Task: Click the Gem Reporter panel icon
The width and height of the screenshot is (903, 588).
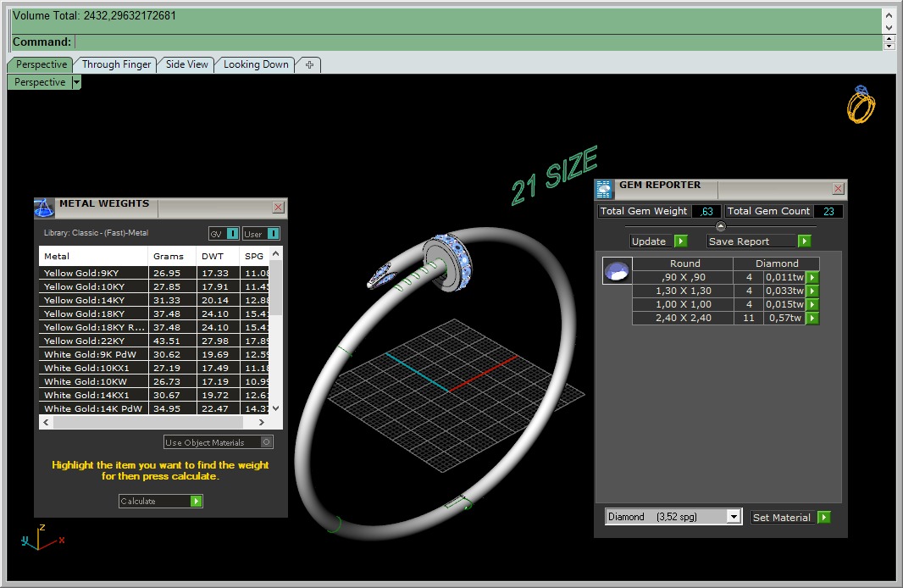Action: tap(603, 189)
